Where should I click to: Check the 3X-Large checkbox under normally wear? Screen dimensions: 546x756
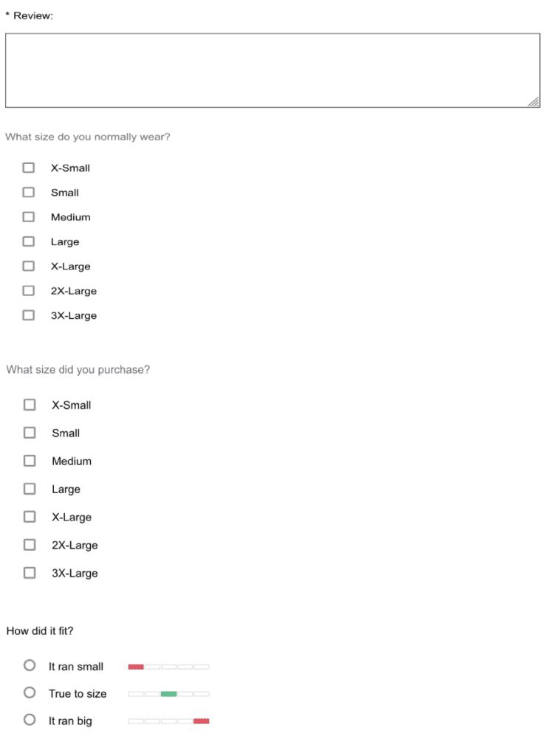coord(29,315)
